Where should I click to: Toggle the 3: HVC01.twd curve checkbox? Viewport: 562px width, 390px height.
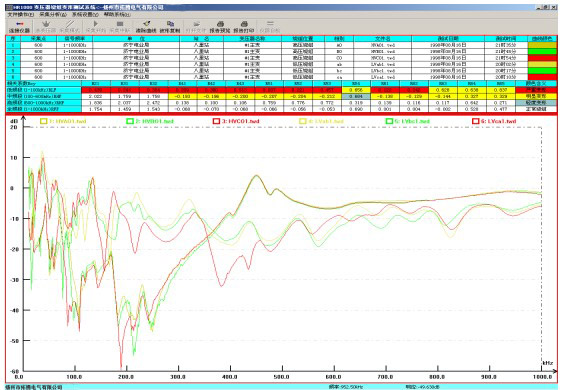216,121
